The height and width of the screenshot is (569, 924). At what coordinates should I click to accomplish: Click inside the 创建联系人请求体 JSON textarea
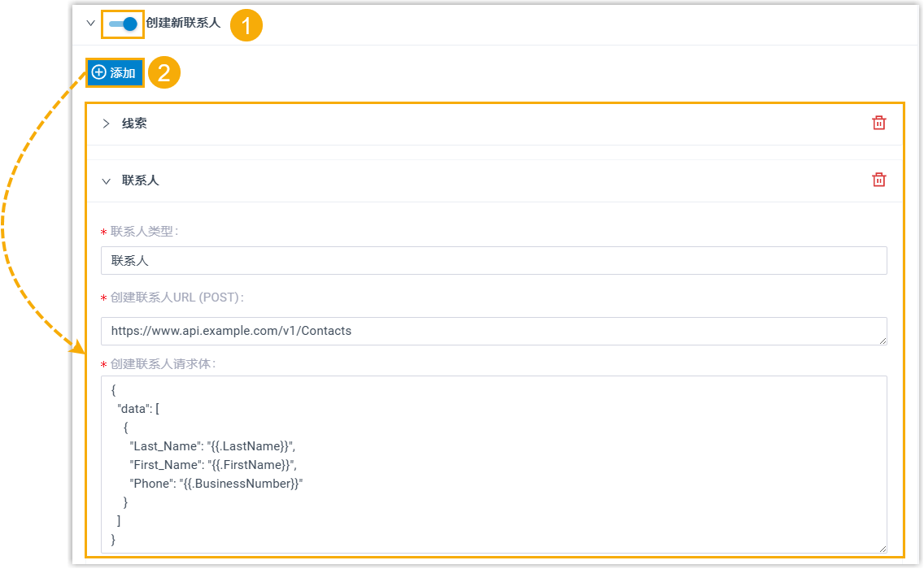[x=494, y=463]
